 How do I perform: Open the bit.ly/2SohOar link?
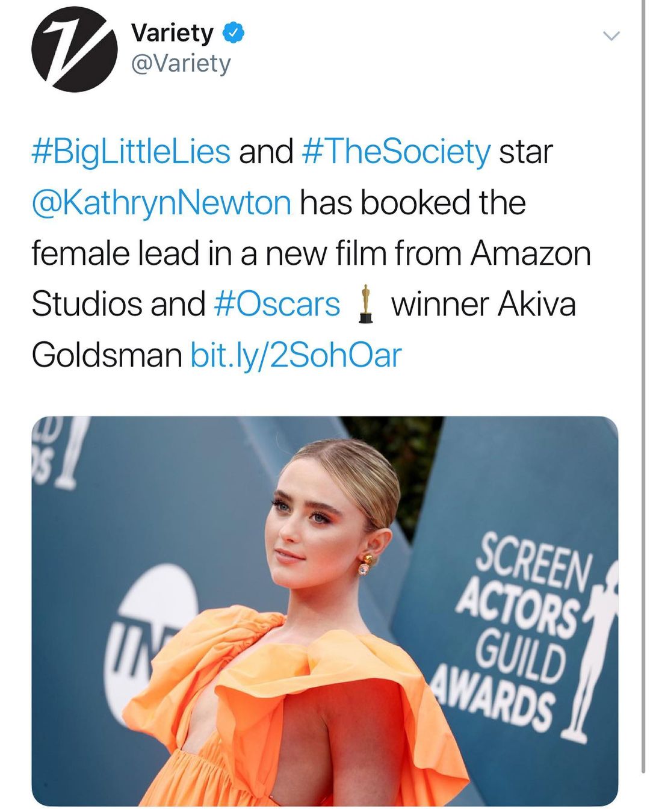click(296, 355)
